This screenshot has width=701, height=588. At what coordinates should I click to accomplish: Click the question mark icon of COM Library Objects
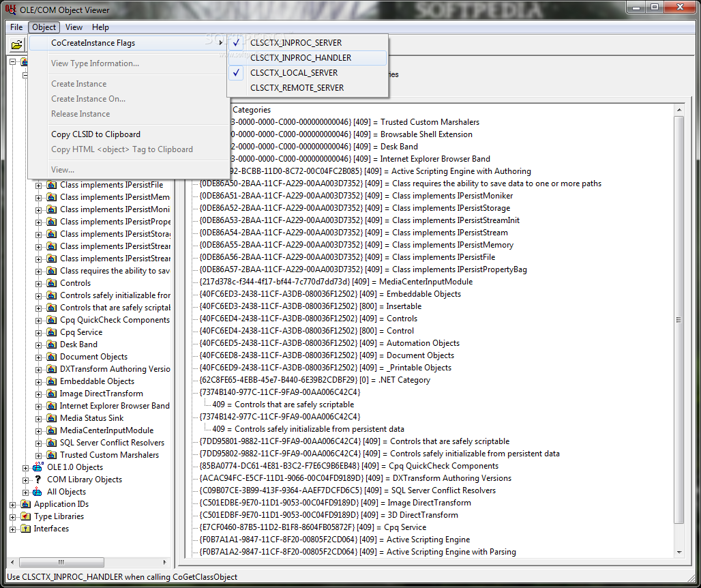38,480
